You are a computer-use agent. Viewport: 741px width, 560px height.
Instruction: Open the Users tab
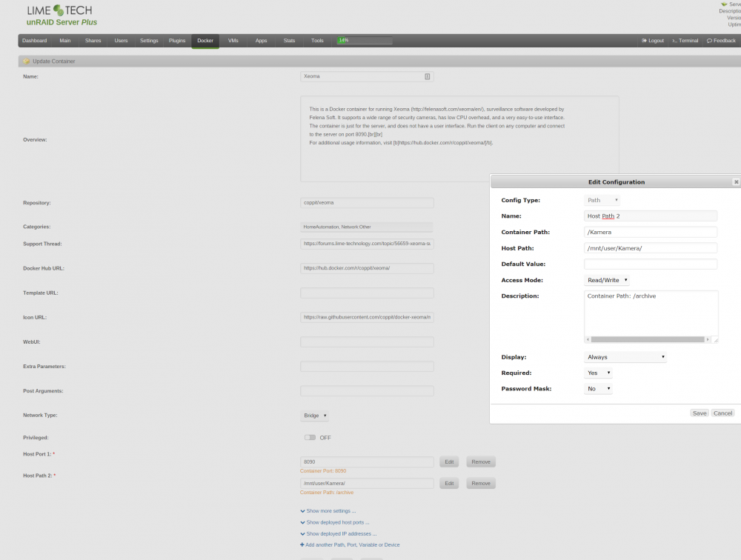(121, 41)
